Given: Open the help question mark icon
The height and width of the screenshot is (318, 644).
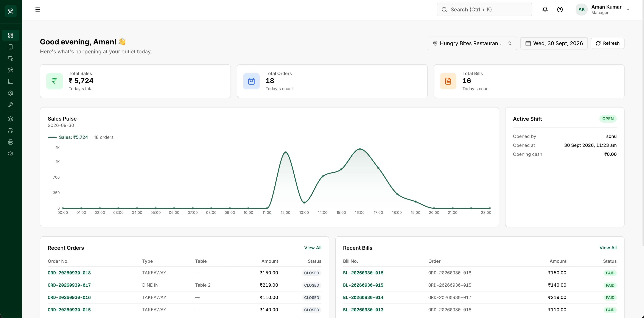Looking at the screenshot, I should (560, 10).
